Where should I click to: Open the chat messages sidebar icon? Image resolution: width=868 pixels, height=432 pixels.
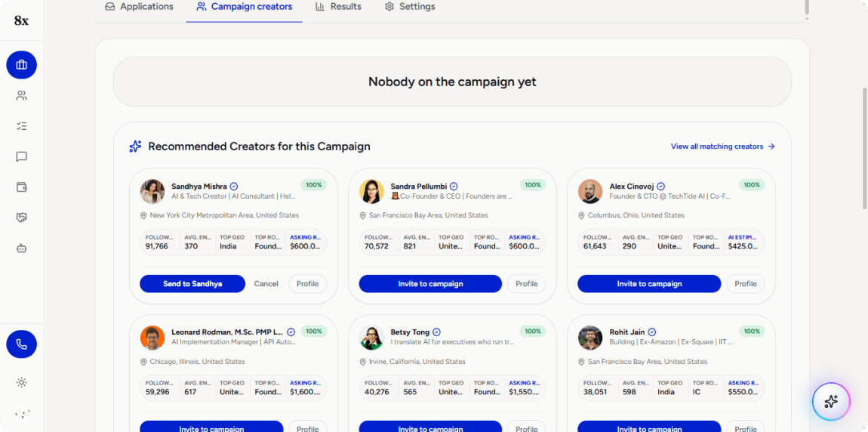22,157
